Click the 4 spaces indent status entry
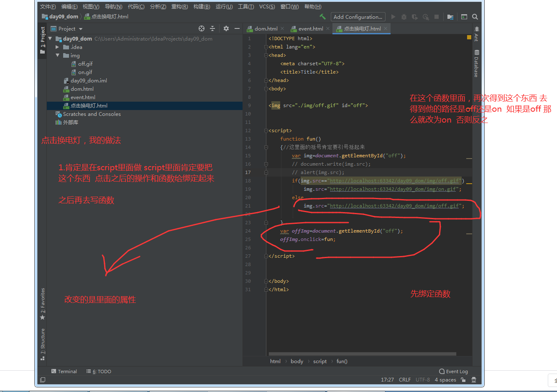The height and width of the screenshot is (392, 557). point(445,380)
